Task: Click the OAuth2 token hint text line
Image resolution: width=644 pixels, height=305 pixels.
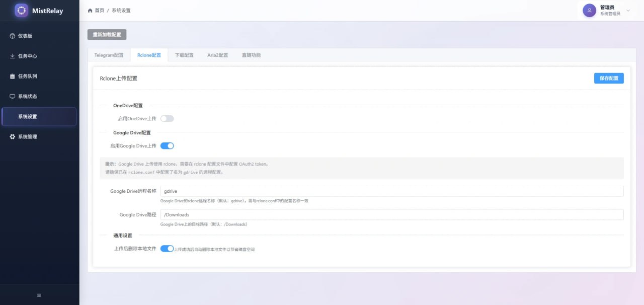Action: [x=188, y=164]
